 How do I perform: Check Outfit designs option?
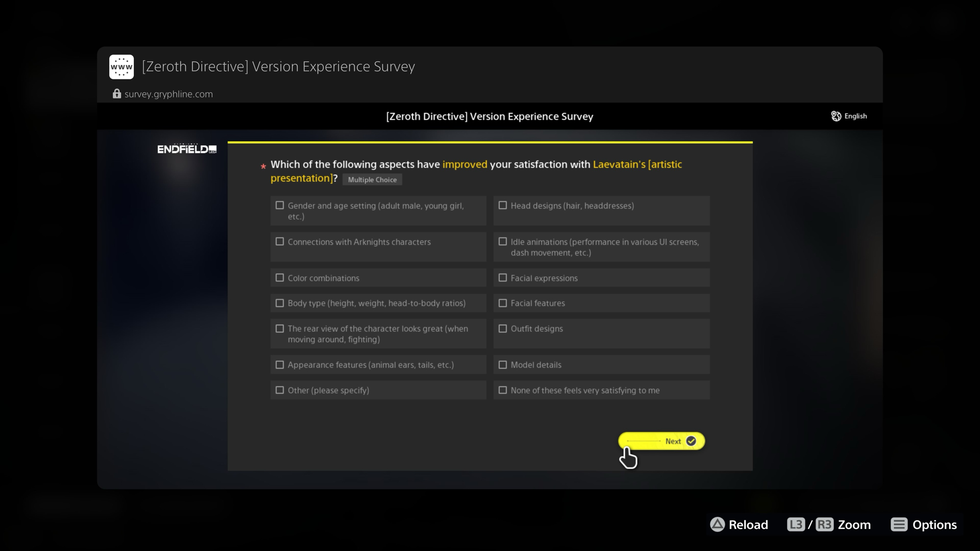click(x=503, y=329)
